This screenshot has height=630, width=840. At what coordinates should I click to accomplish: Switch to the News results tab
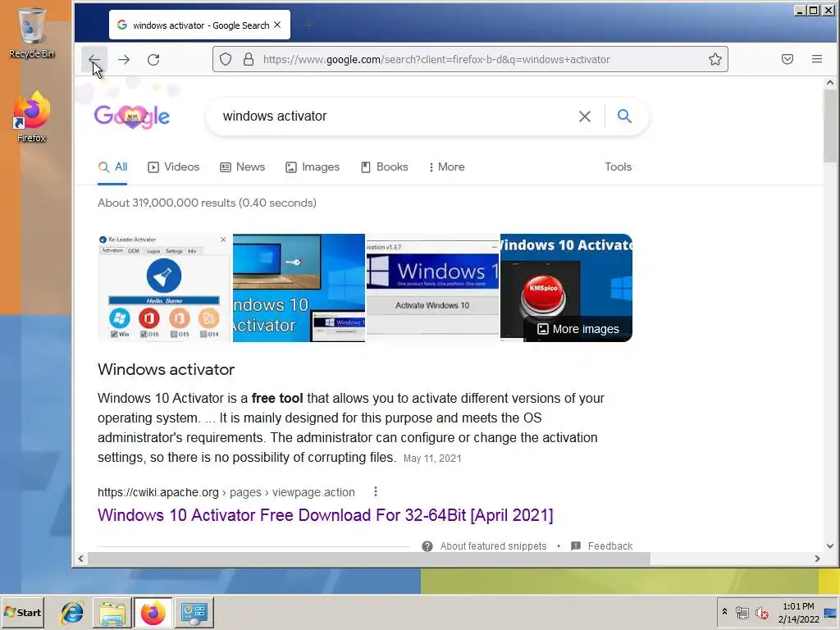(x=242, y=167)
